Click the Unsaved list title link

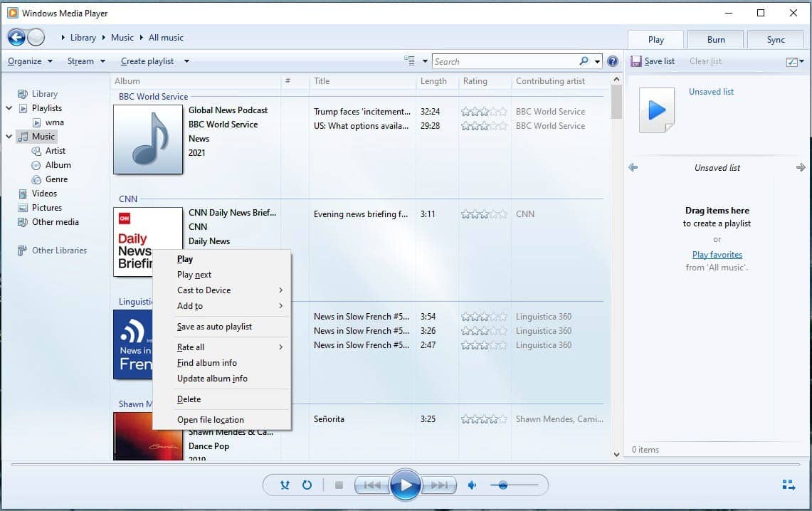(711, 92)
